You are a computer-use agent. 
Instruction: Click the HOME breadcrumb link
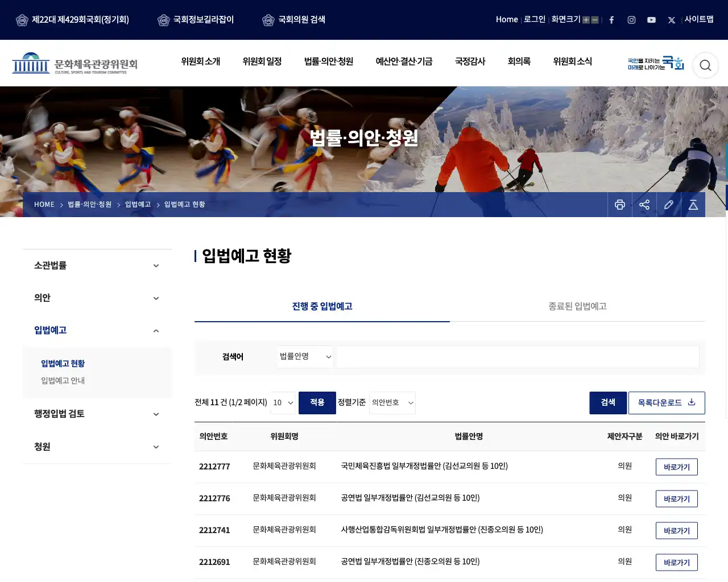coord(44,205)
